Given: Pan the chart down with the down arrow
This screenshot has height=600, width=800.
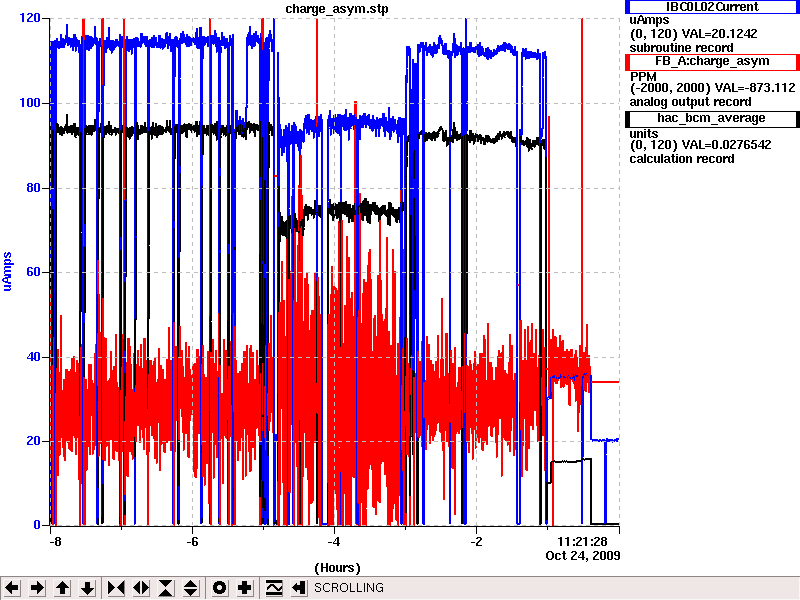Looking at the screenshot, I should (88, 588).
